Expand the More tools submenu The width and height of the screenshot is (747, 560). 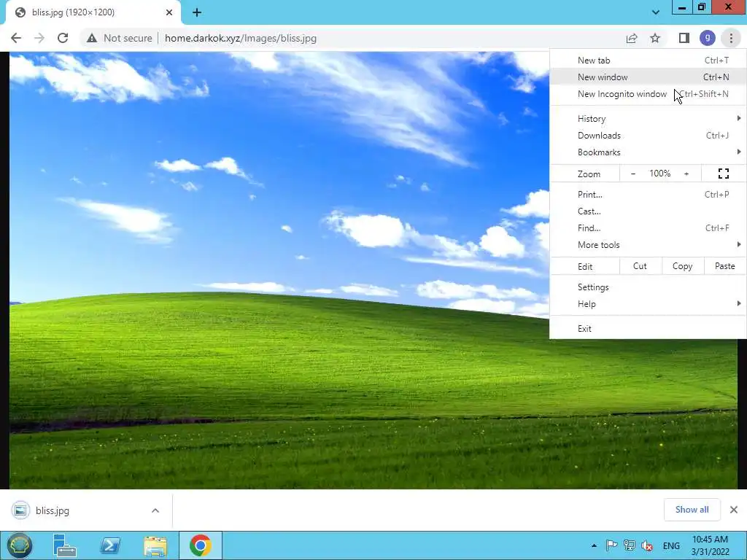click(x=648, y=245)
